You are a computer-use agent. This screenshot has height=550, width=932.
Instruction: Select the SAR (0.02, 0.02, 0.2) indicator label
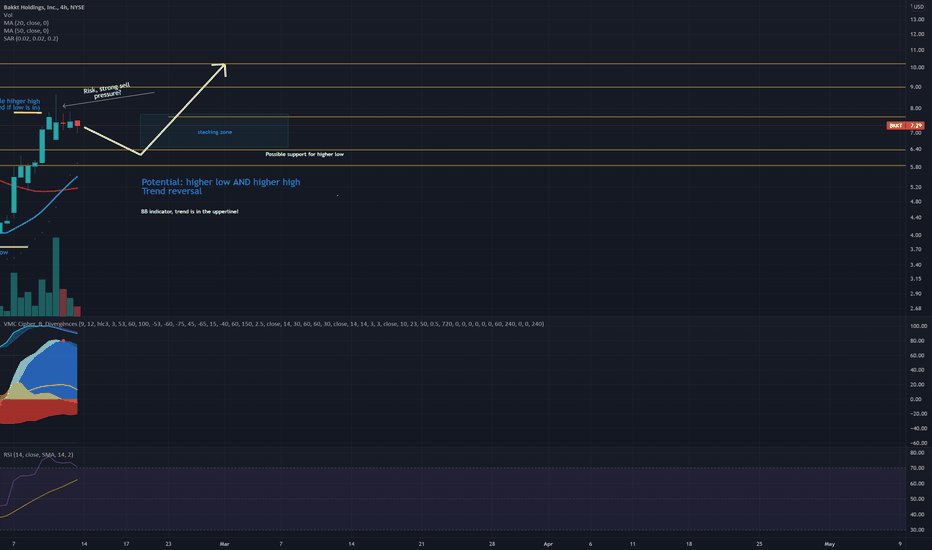[31, 38]
